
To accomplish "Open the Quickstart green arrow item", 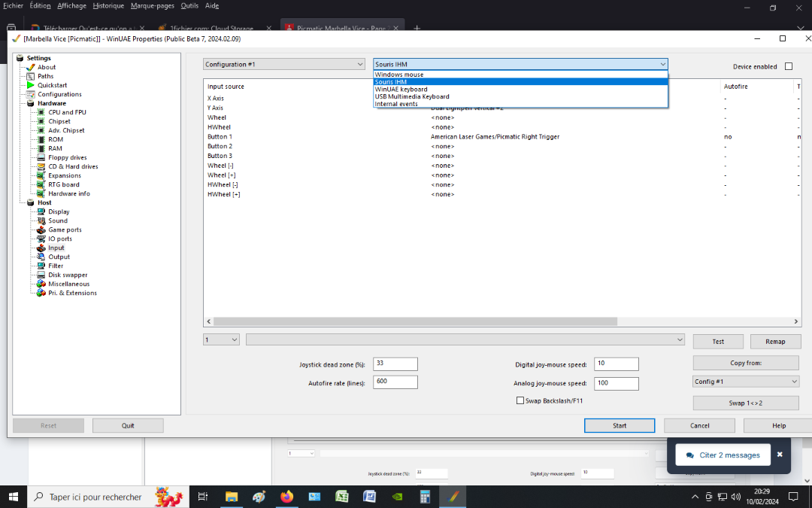I will point(31,85).
